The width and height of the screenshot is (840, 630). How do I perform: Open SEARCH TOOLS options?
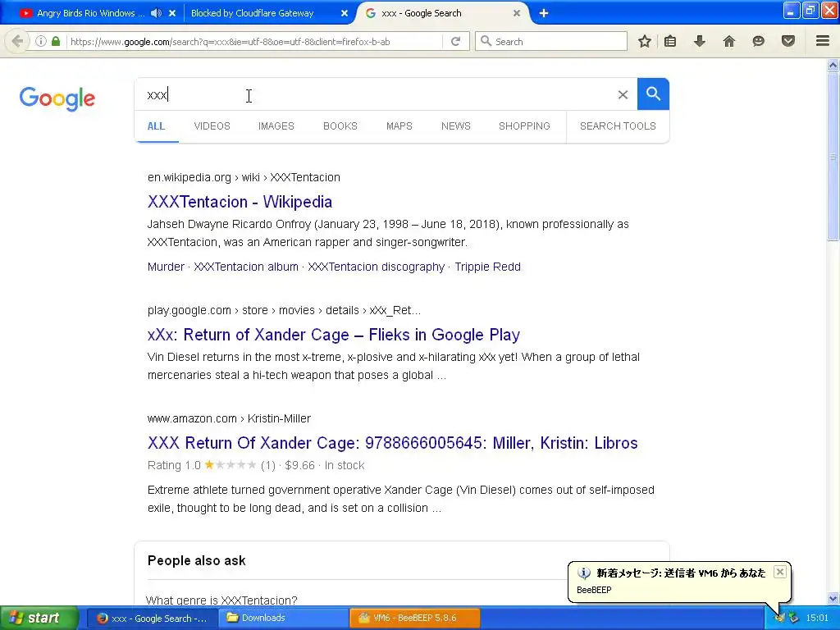(618, 126)
